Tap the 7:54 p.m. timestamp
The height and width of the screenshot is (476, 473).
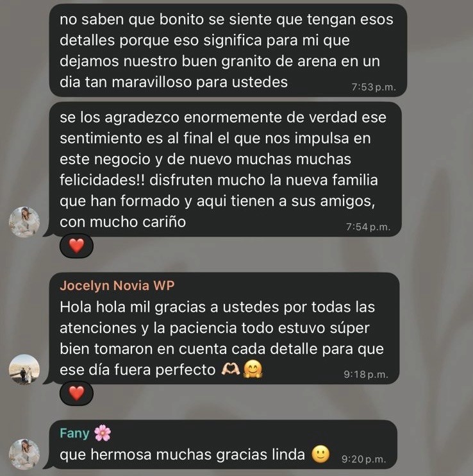[368, 226]
